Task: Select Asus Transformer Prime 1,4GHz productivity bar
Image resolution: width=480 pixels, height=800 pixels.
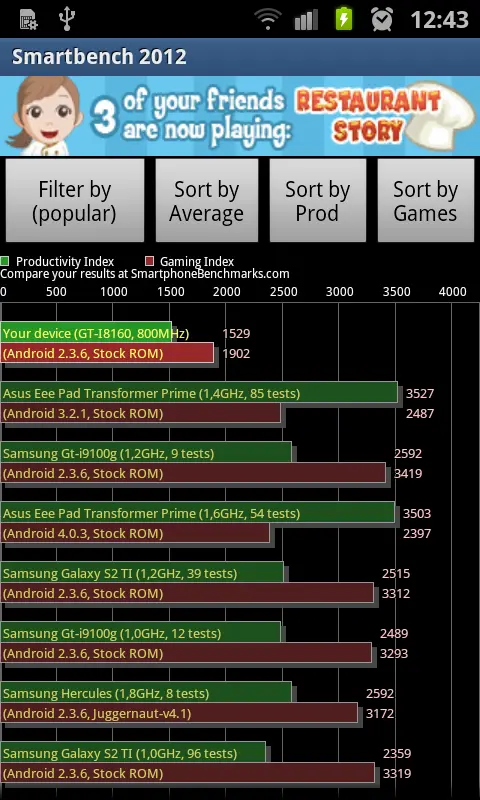Action: 199,393
